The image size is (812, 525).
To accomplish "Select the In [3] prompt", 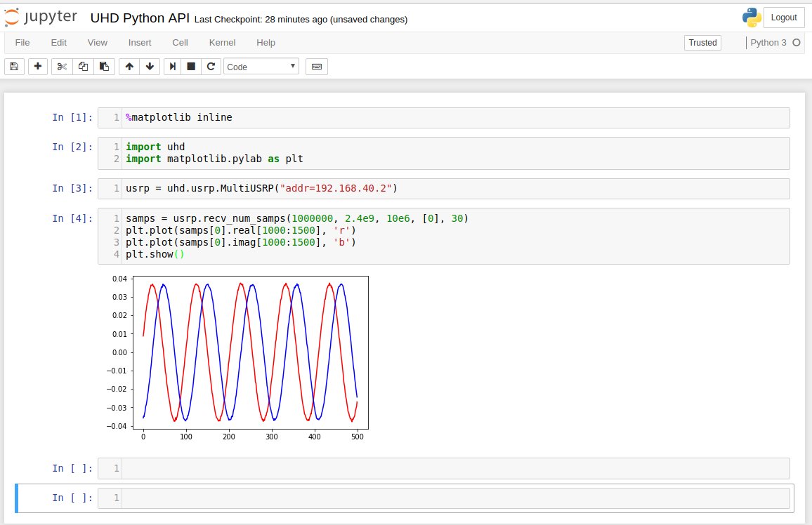I will click(x=72, y=188).
